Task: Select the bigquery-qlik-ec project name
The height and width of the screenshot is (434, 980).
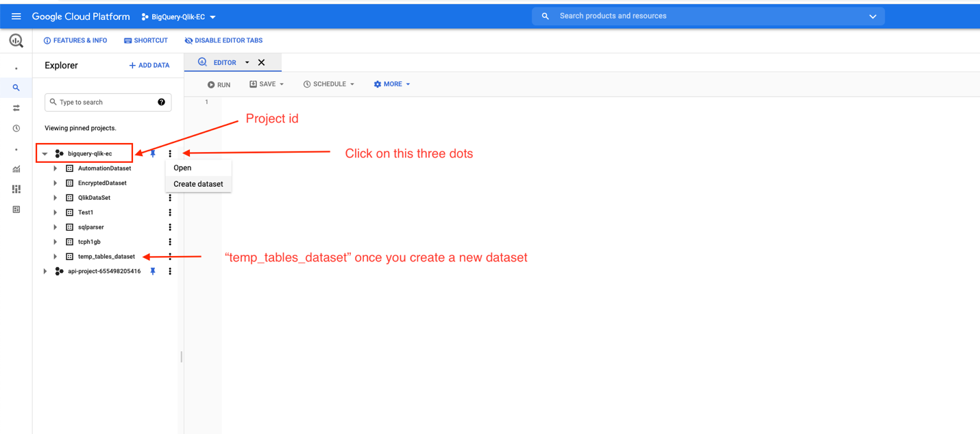Action: point(90,154)
